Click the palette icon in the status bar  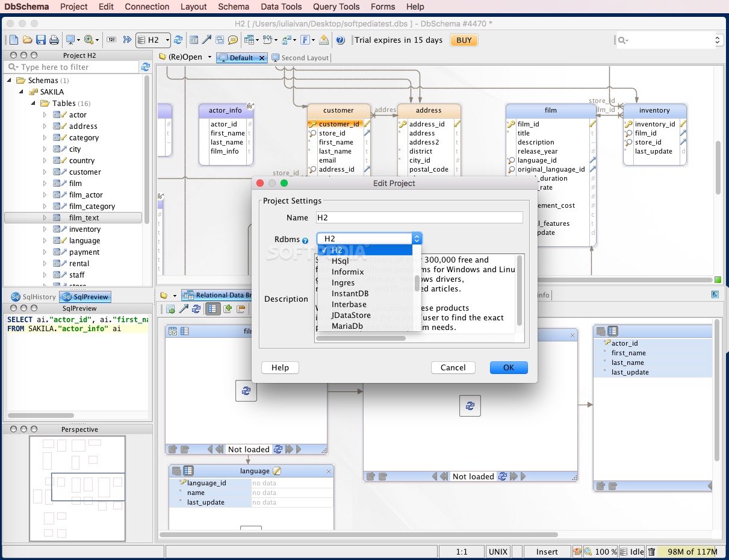tap(577, 552)
